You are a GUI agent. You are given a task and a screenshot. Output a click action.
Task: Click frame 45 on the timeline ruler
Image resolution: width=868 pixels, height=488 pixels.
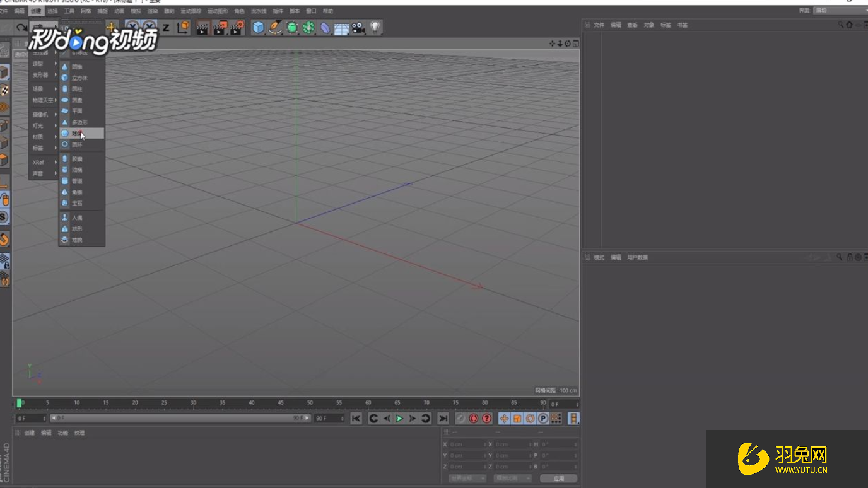tap(281, 403)
